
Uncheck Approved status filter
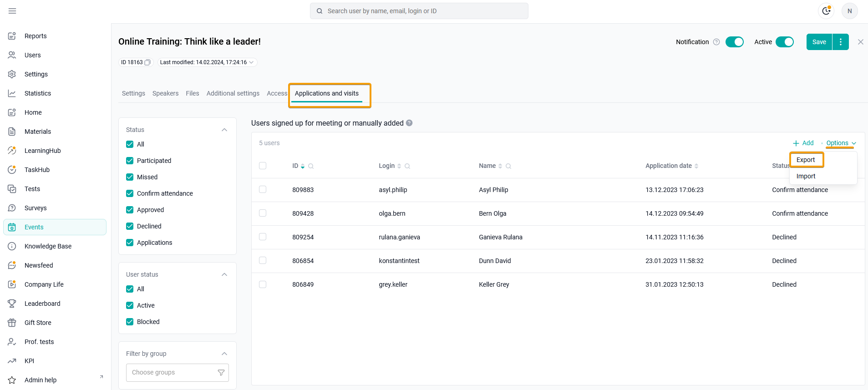(x=130, y=210)
